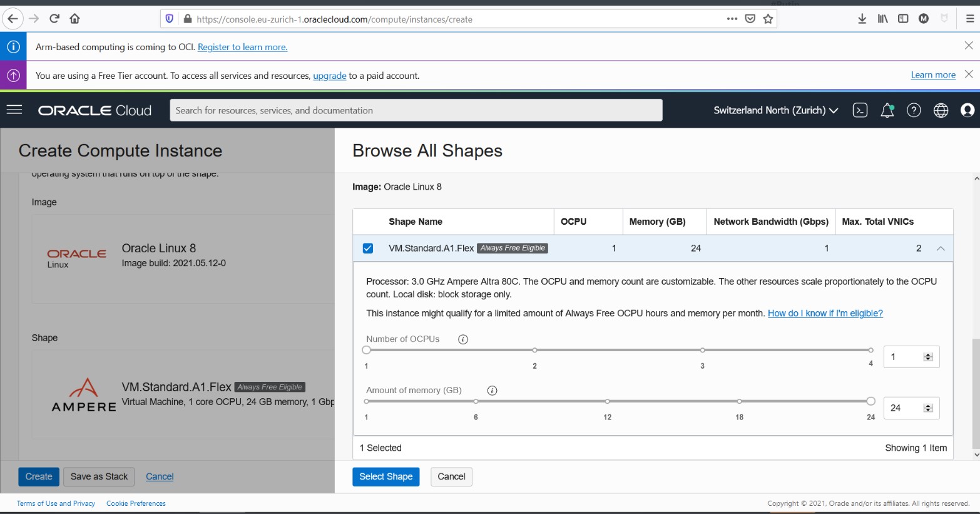Uncheck the VM.Standard.A1.Flex shape checkbox
The image size is (980, 514).
(368, 249)
